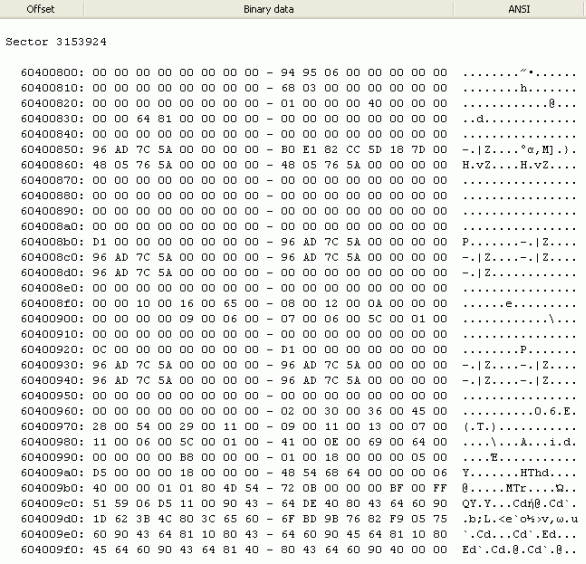The width and height of the screenshot is (586, 564).
Task: Click offset 604009a0
Action: [52, 473]
